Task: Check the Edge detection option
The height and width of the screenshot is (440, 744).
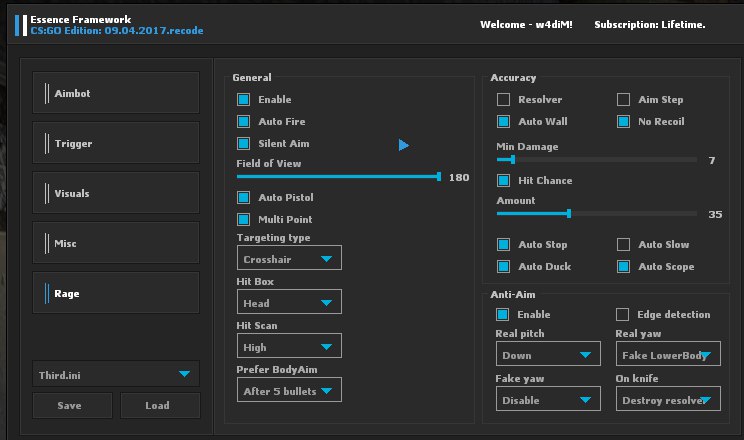Action: point(623,315)
